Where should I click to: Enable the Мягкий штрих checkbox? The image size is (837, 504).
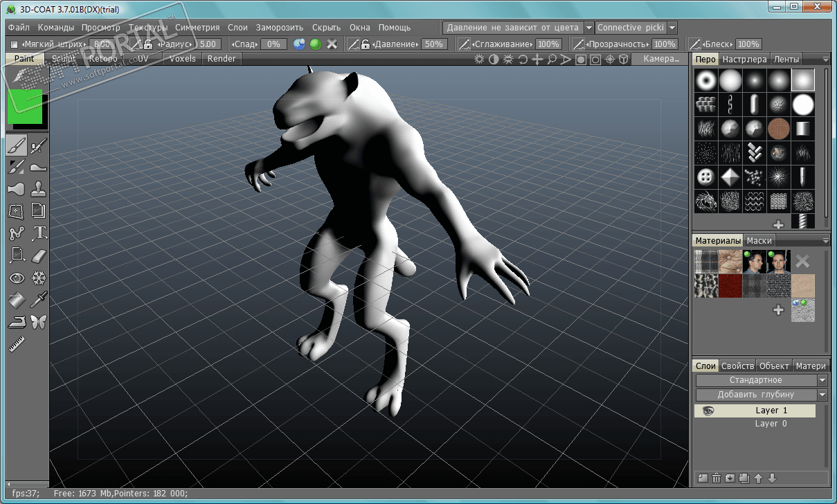point(15,44)
